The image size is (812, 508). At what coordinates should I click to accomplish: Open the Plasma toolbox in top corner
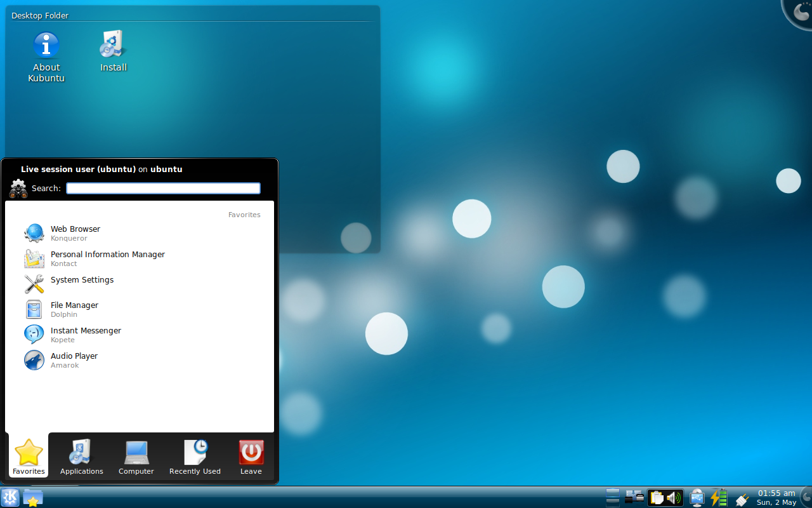click(x=799, y=11)
